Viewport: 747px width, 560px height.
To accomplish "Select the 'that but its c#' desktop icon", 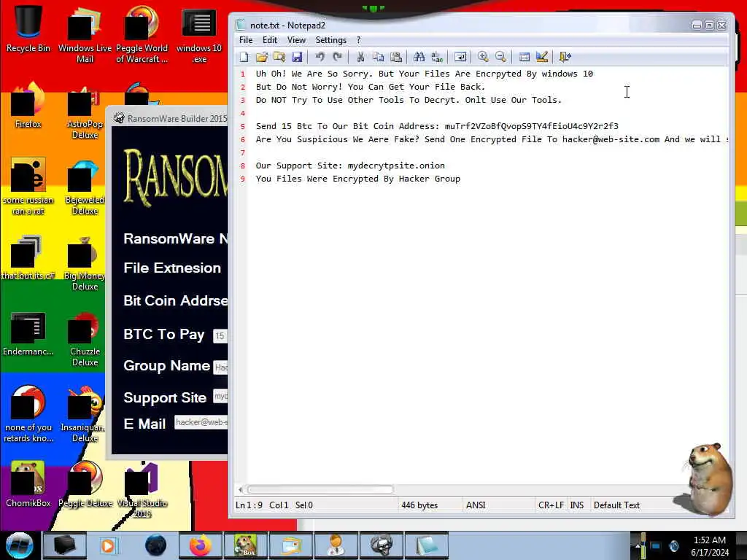I will [x=28, y=257].
